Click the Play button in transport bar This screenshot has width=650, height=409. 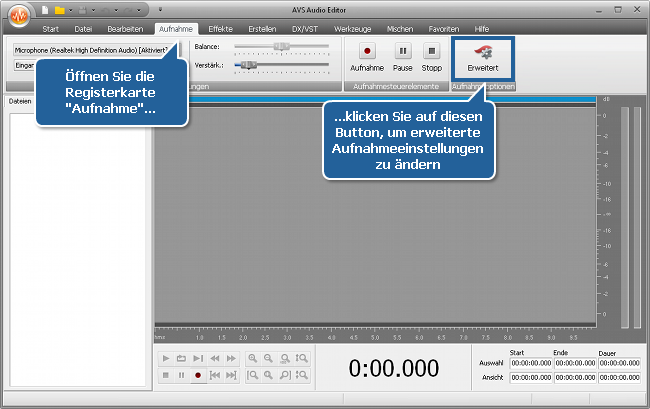tap(166, 358)
